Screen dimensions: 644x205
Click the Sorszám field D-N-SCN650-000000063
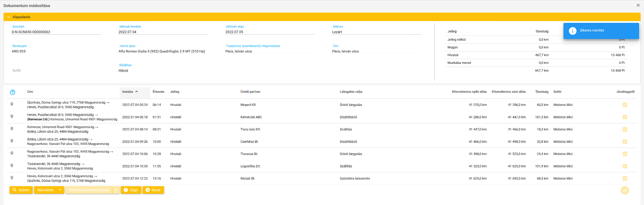tap(56, 32)
